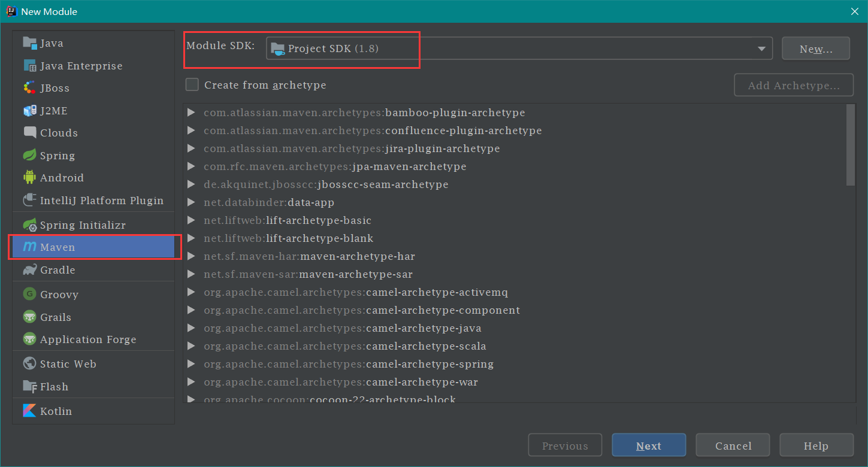Click the Next button
The height and width of the screenshot is (467, 868).
coord(648,445)
